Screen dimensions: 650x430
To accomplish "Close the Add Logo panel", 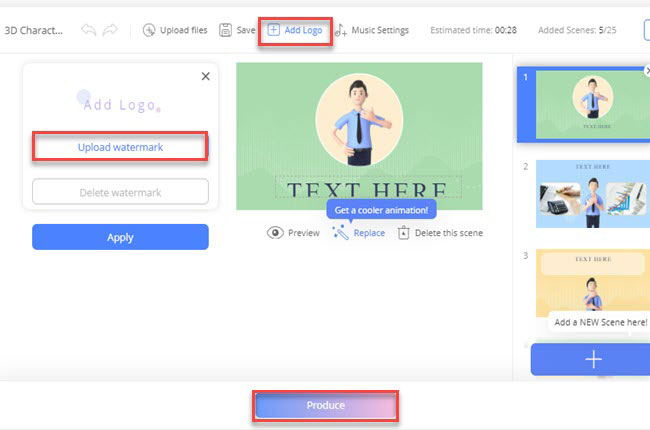I will point(206,76).
